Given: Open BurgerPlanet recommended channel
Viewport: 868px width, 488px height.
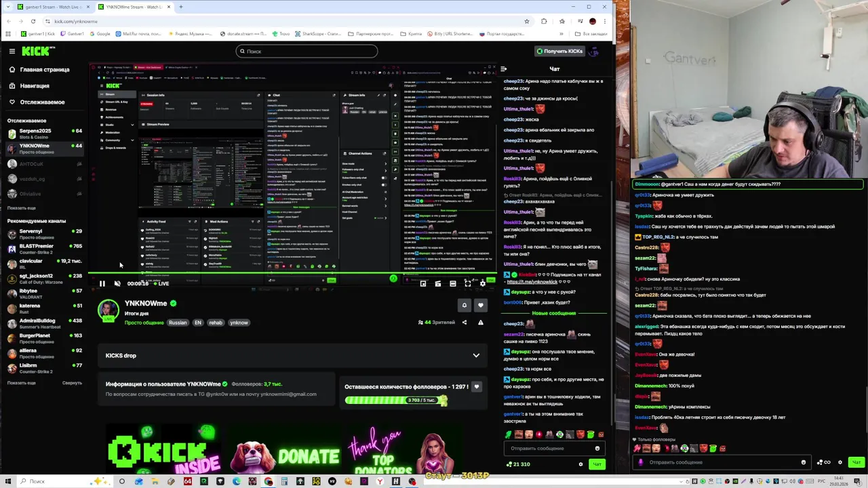Looking at the screenshot, I should (x=44, y=338).
